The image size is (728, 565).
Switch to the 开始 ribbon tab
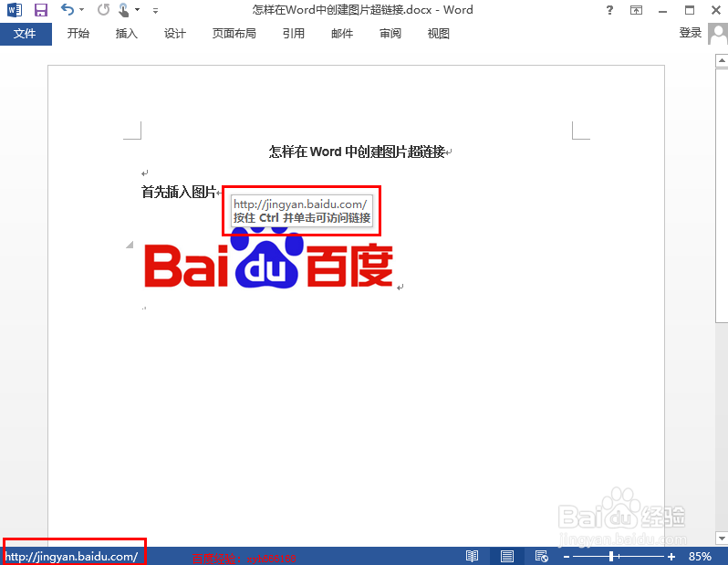point(78,34)
